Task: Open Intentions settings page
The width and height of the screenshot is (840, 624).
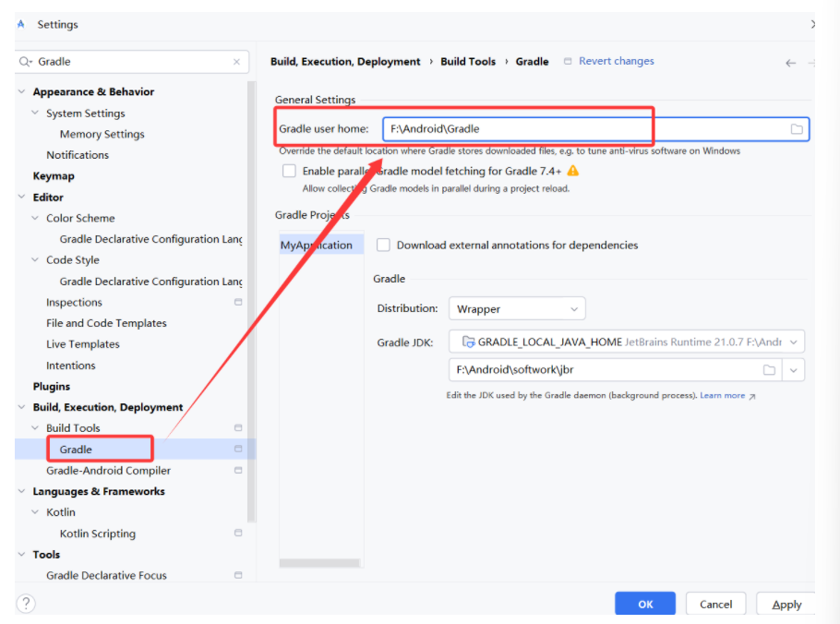Action: [x=71, y=366]
